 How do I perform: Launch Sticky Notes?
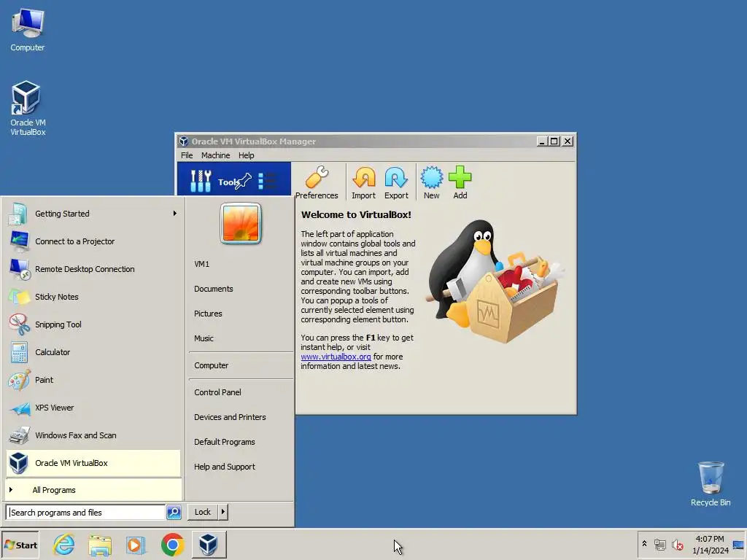pos(93,297)
